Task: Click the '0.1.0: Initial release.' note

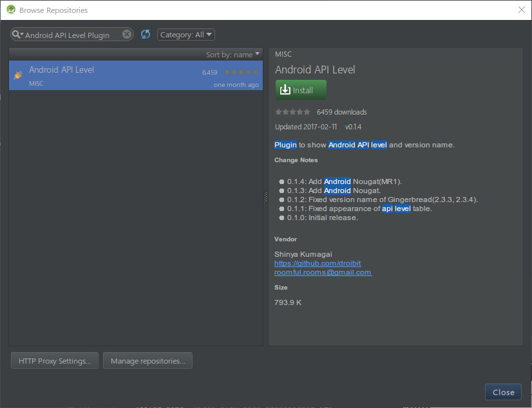Action: coord(323,218)
